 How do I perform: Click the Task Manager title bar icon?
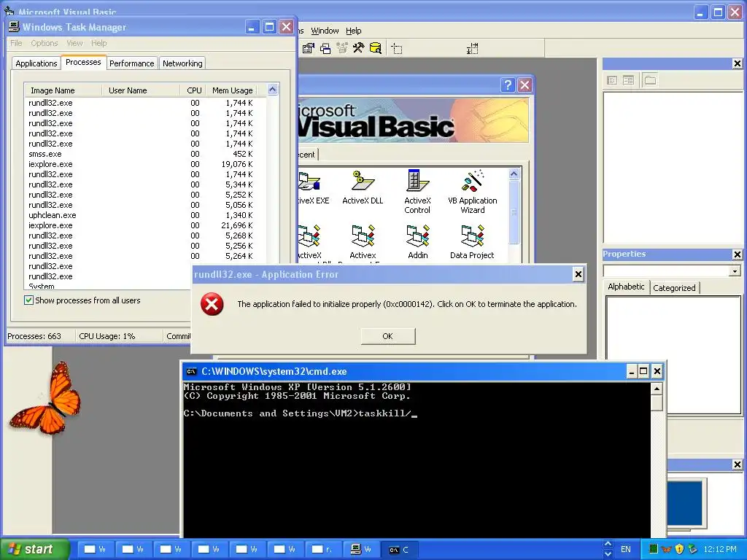[x=14, y=27]
